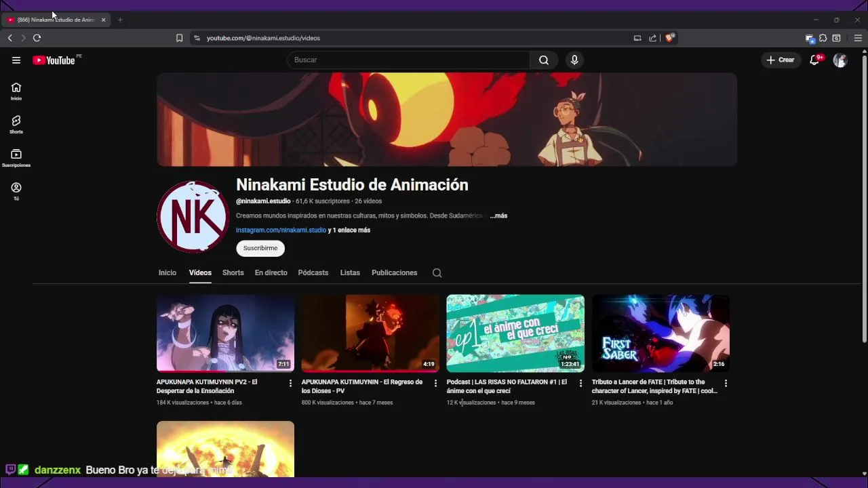Open title Podcast LAS RISAS NO FALTARON #1

[x=507, y=386]
